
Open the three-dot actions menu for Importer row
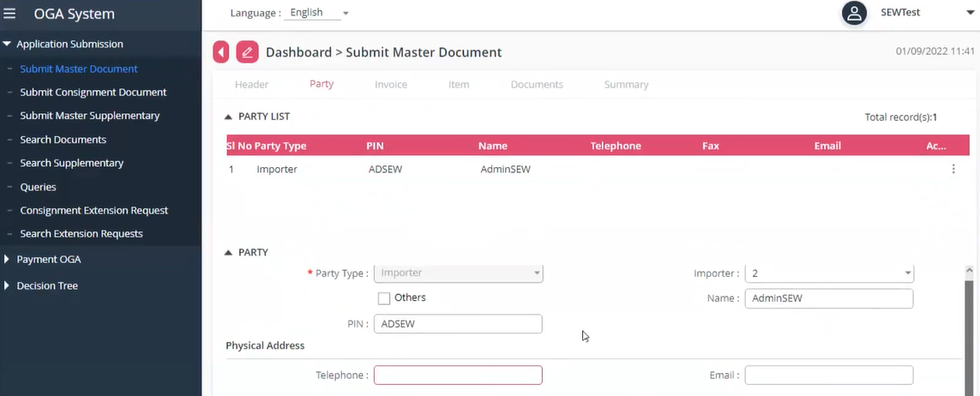(x=953, y=170)
